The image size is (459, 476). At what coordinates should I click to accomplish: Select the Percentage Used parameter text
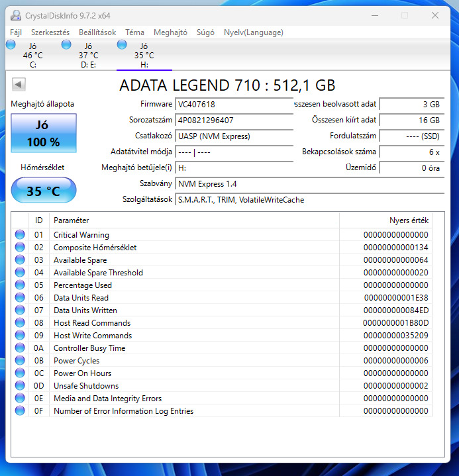[83, 285]
